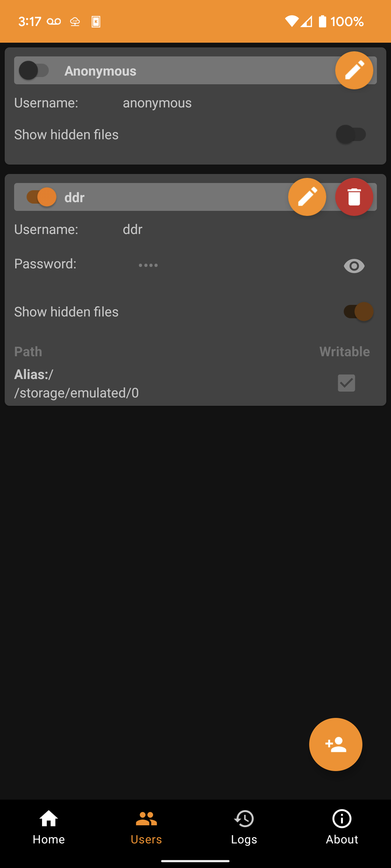This screenshot has width=391, height=868.
Task: Tap the /storage/emulated/0 path entry
Action: 76,393
